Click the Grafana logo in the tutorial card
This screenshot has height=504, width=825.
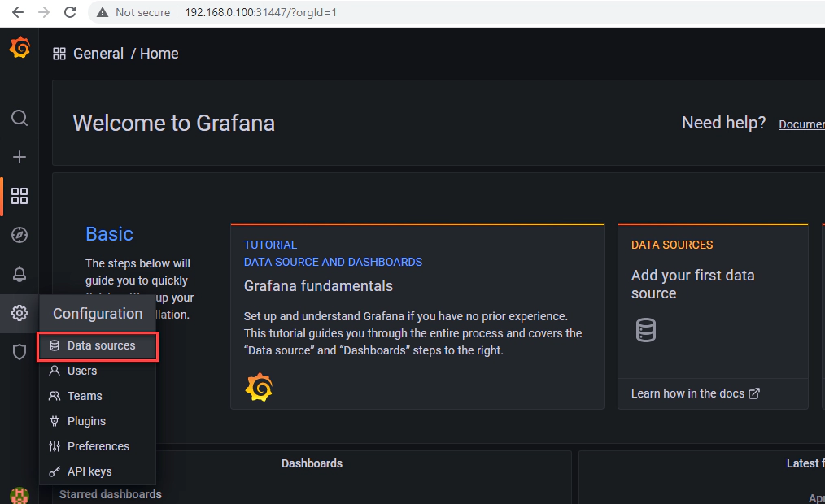[259, 387]
